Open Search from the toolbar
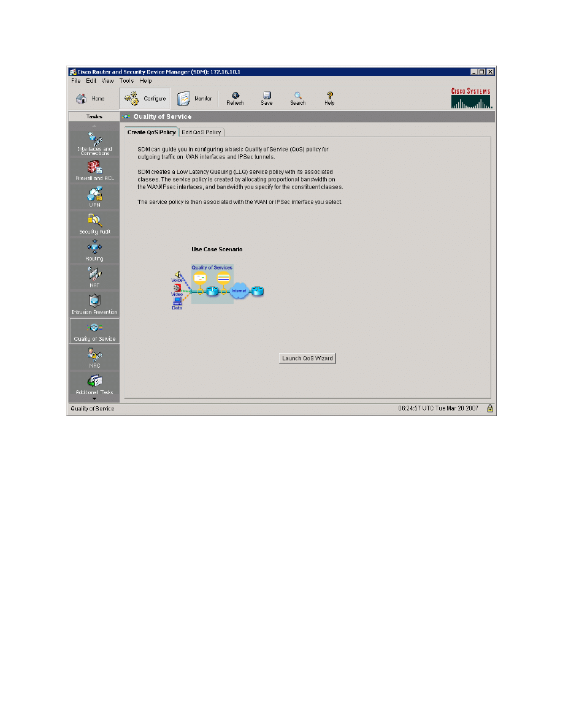Image resolution: width=563 pixels, height=728 pixels. tap(298, 98)
